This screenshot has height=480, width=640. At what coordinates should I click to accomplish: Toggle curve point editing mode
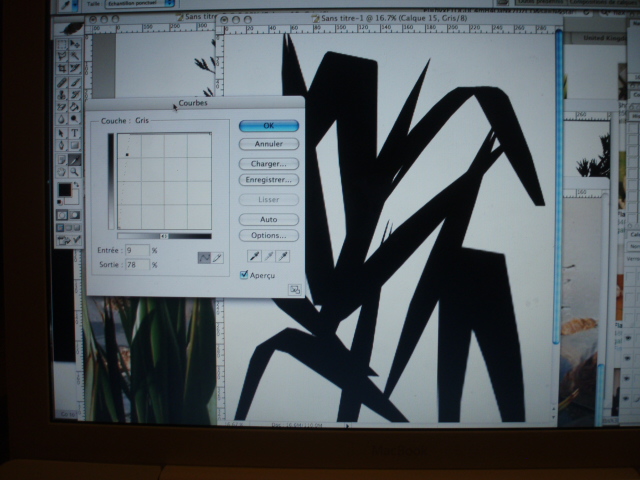pyautogui.click(x=204, y=258)
